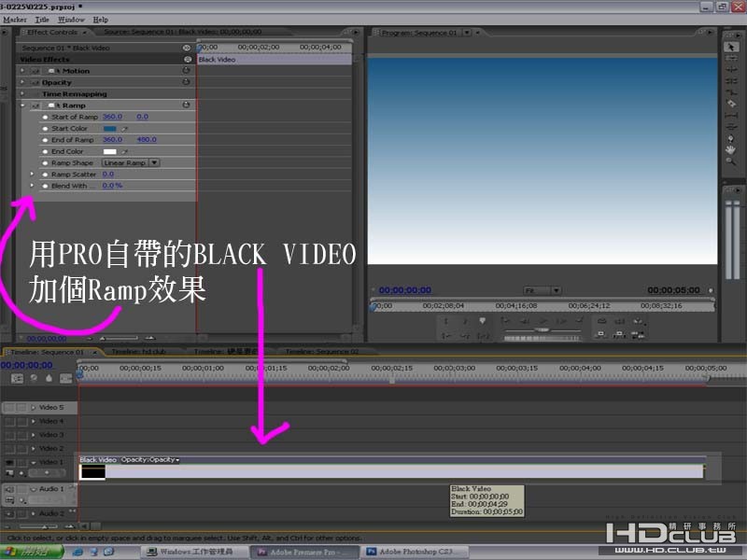This screenshot has height=560, width=747.
Task: Select the Zoom tool in Tools panel
Action: [731, 161]
